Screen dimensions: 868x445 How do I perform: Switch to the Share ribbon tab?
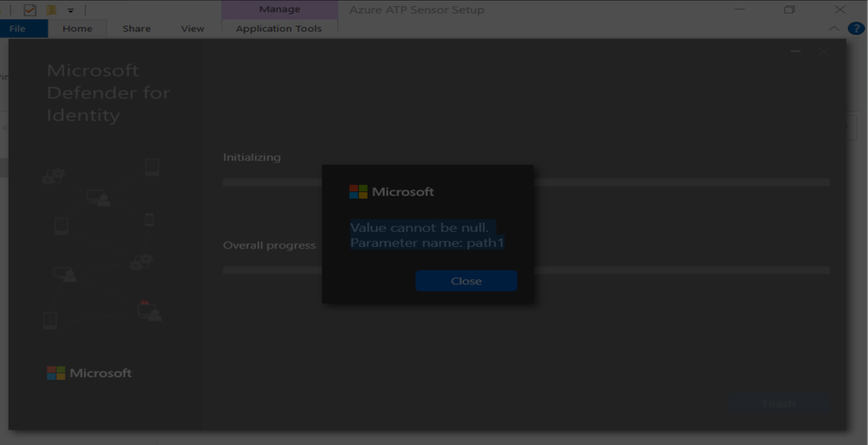pyautogui.click(x=136, y=28)
